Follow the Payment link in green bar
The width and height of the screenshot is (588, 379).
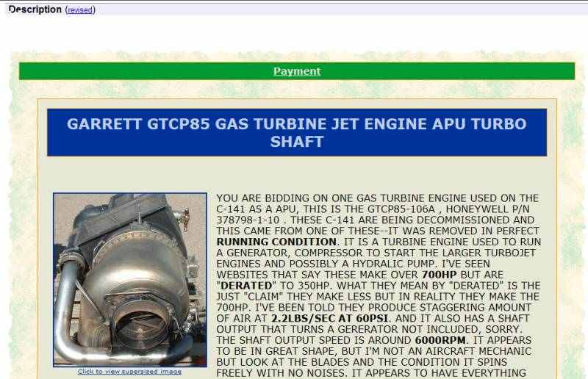(x=297, y=71)
